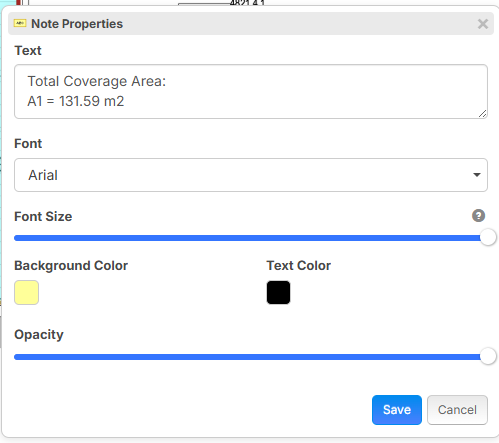Click the text area resize grip
The image size is (499, 443).
pyautogui.click(x=482, y=114)
